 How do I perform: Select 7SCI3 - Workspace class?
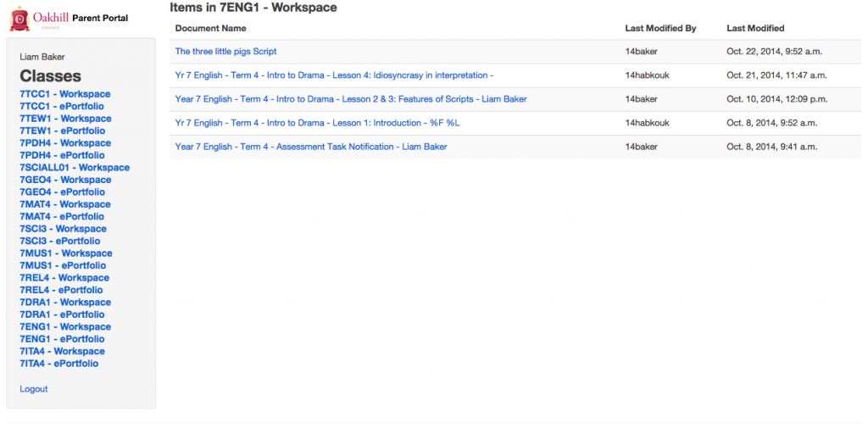pos(63,229)
